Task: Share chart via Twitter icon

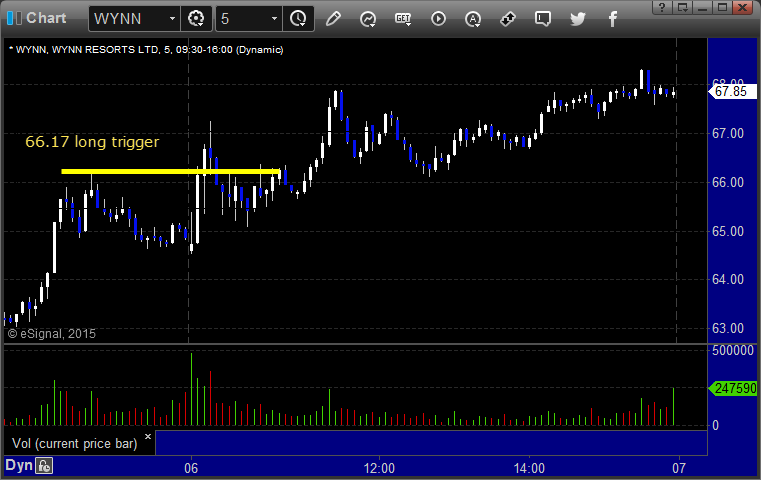Action: click(x=578, y=19)
